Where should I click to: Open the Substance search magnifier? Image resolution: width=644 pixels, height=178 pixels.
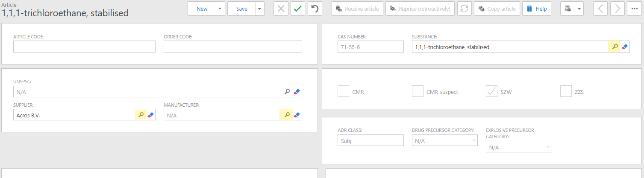pyautogui.click(x=615, y=47)
